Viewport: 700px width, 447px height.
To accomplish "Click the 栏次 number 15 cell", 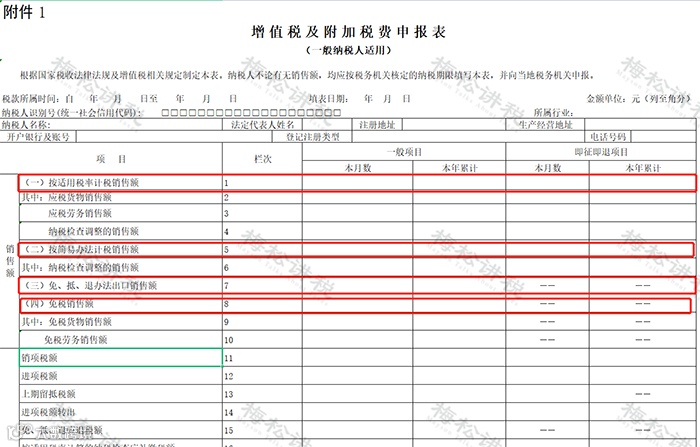I will pos(262,430).
